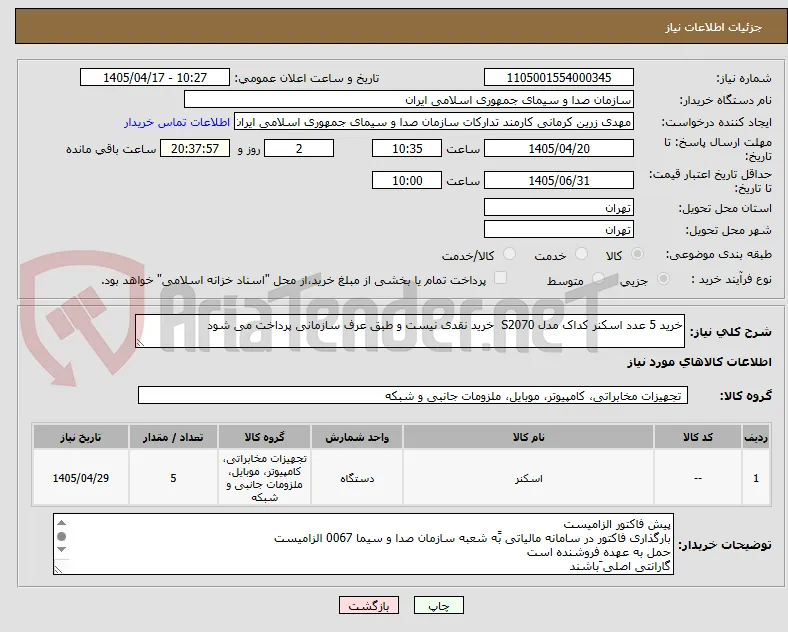
Task: Click the تعداد / مقدار column header
Action: coord(173,437)
